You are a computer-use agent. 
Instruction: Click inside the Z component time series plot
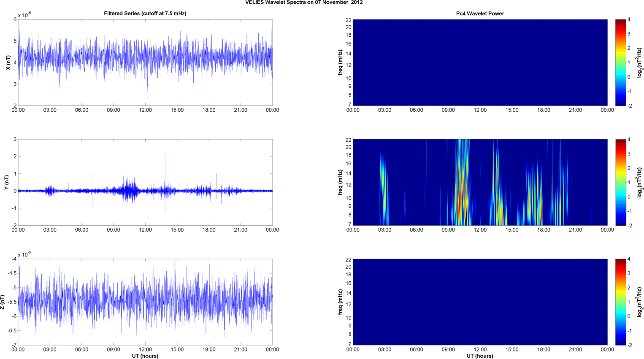145,302
